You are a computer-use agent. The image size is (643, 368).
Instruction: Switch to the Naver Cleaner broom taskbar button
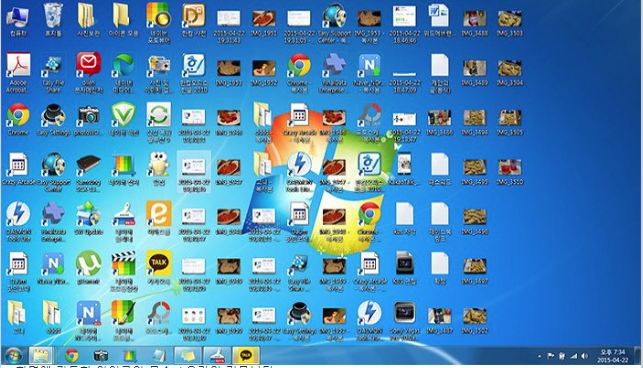click(217, 355)
